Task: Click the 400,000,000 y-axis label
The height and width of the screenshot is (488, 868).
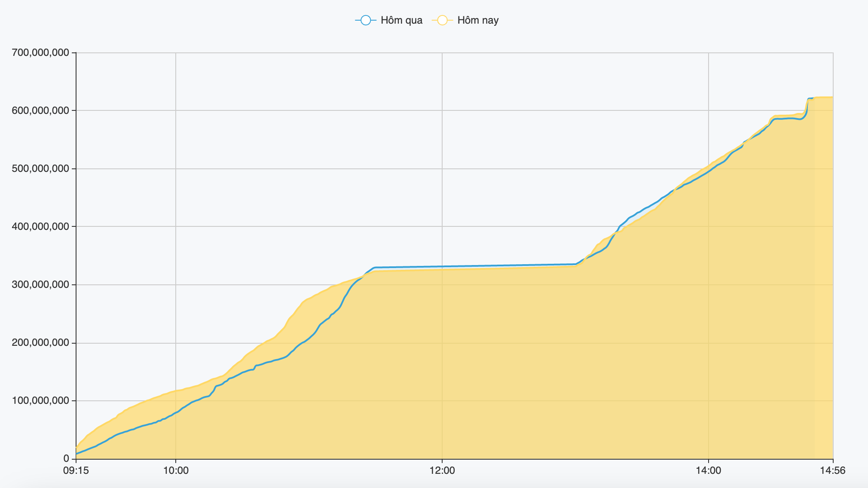Action: [x=40, y=226]
